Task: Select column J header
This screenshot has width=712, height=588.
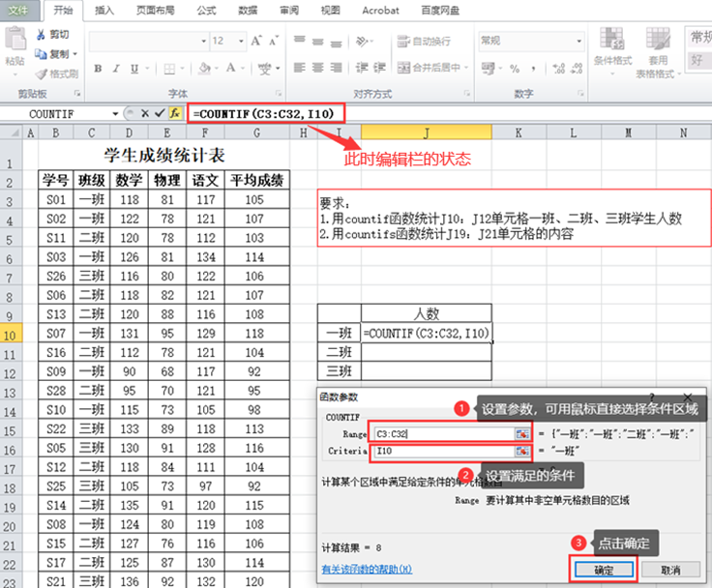Action: pos(427,132)
